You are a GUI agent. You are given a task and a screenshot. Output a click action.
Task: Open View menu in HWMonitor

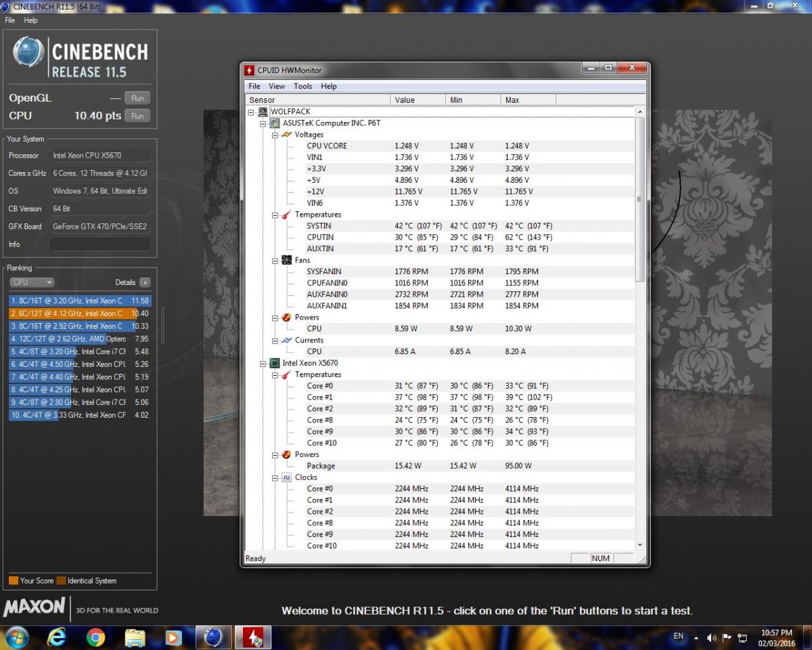click(x=277, y=86)
